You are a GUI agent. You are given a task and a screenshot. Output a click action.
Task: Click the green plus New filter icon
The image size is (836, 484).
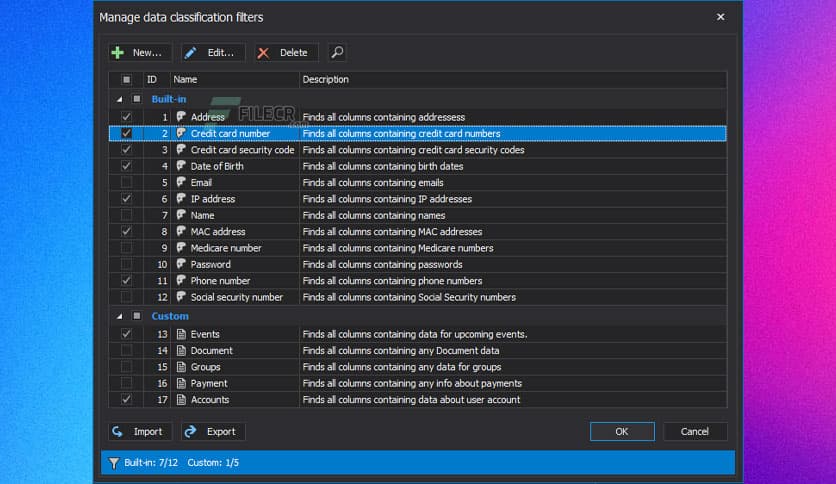coord(117,52)
